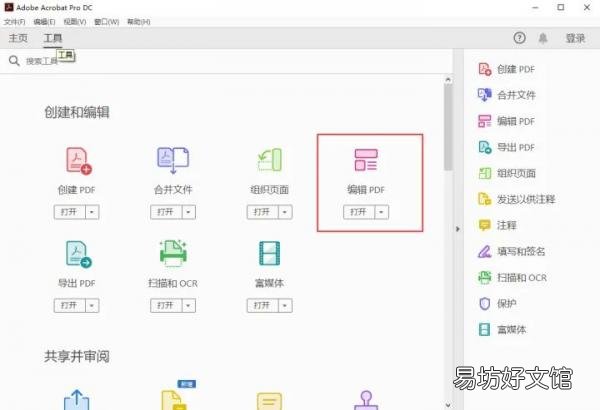Expand dropdown arrow next to 富媒体 打开

(285, 305)
